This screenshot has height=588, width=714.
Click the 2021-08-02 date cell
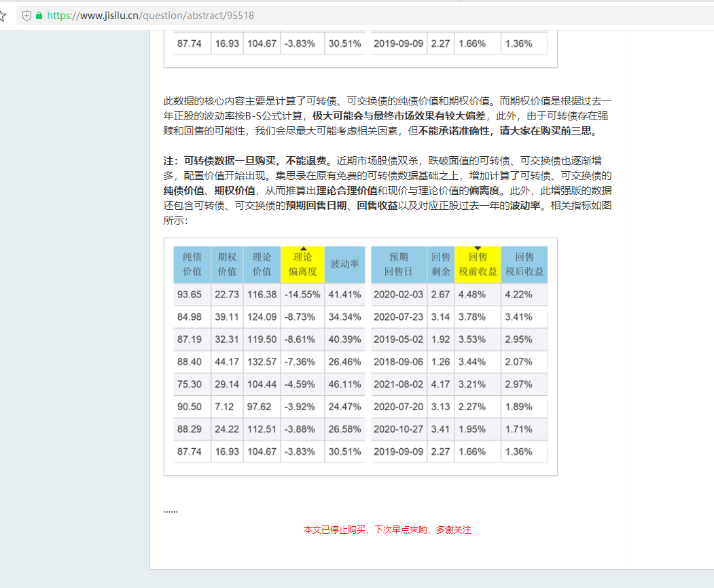point(398,384)
